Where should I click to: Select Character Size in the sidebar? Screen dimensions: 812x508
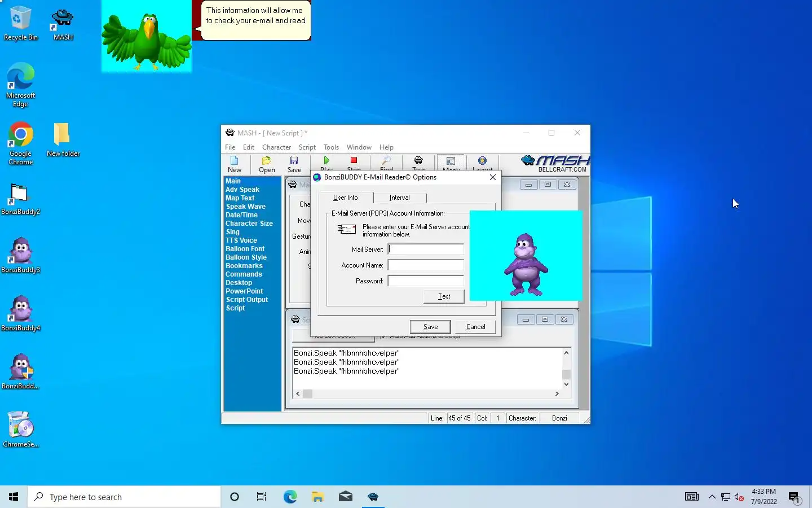[249, 224]
